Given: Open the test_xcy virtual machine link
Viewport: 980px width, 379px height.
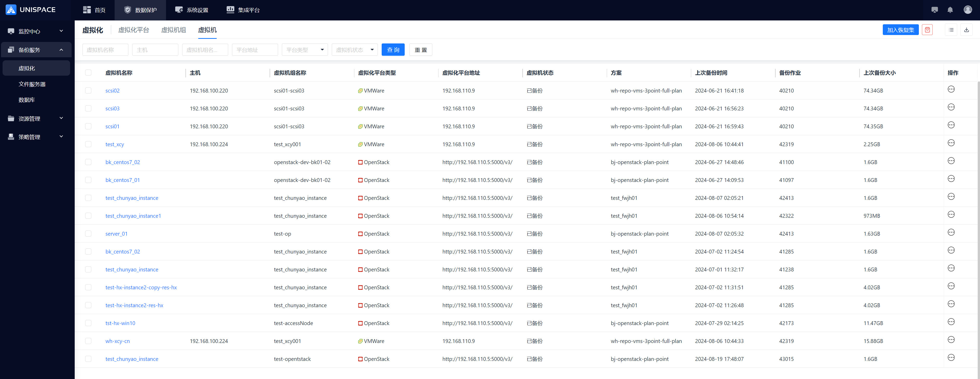Looking at the screenshot, I should coord(115,144).
